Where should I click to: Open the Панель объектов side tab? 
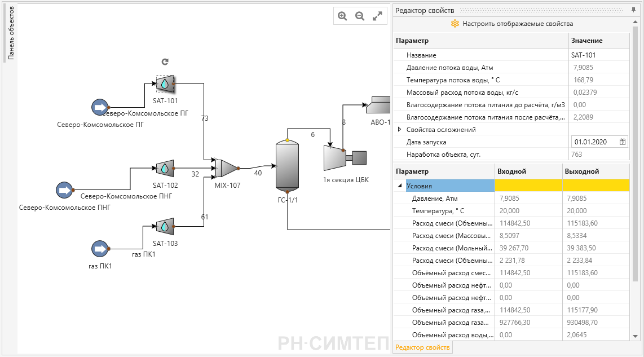point(11,33)
